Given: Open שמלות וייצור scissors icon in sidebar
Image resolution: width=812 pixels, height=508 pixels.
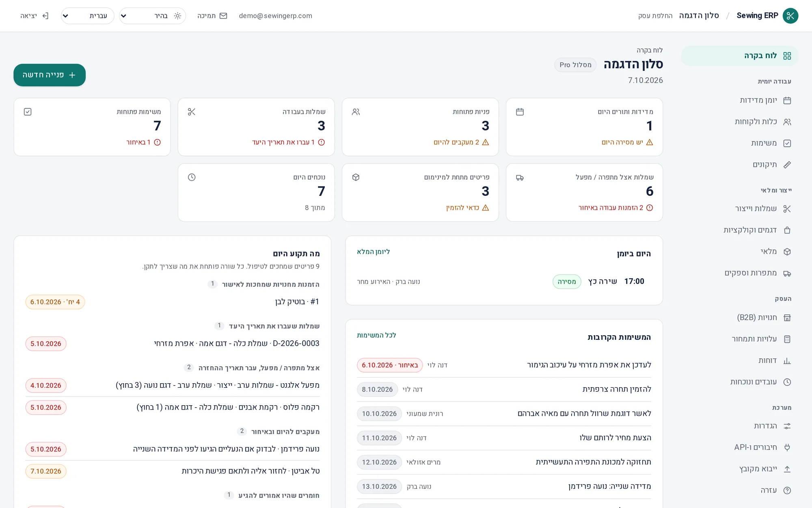Looking at the screenshot, I should click(x=787, y=209).
